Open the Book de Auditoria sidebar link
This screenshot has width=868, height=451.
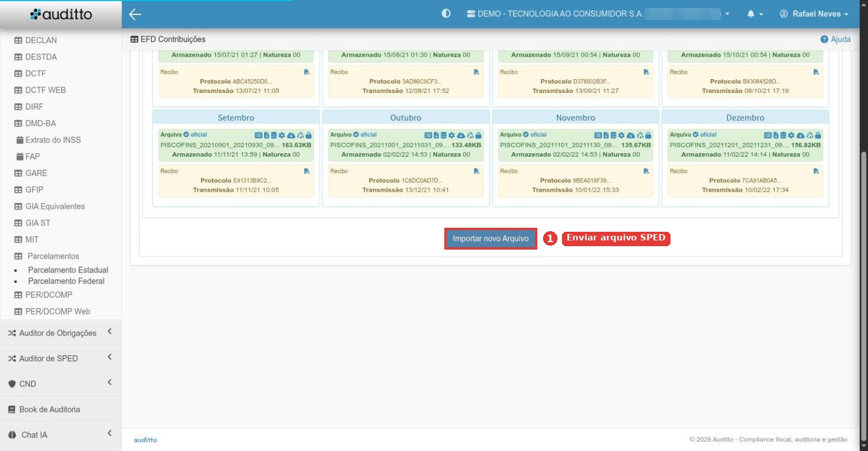click(60, 410)
